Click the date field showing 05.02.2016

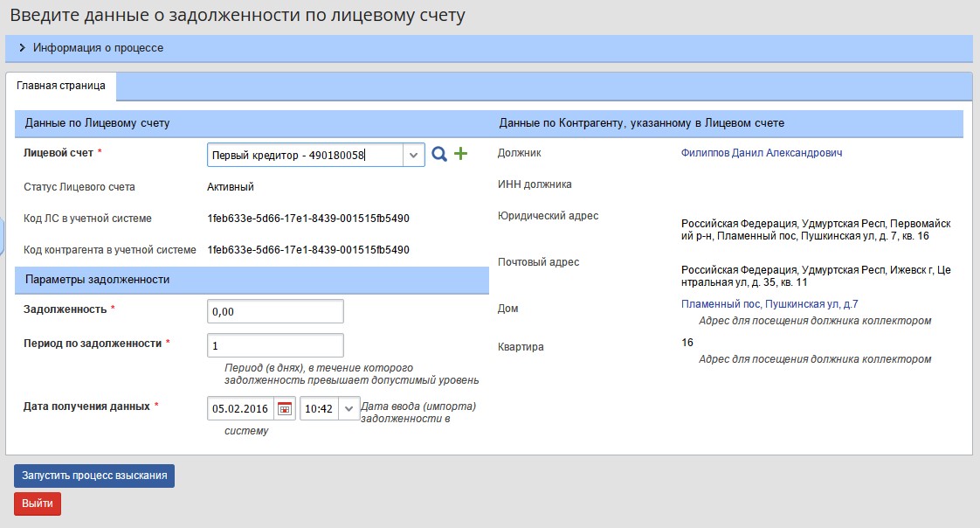pos(240,408)
